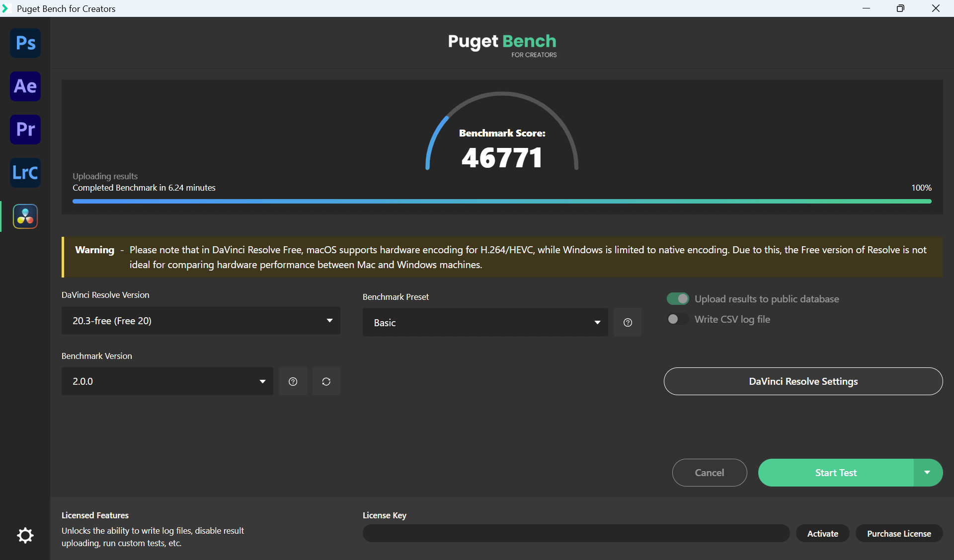The width and height of the screenshot is (954, 560).
Task: Open Start Test split-button arrow
Action: click(x=927, y=473)
